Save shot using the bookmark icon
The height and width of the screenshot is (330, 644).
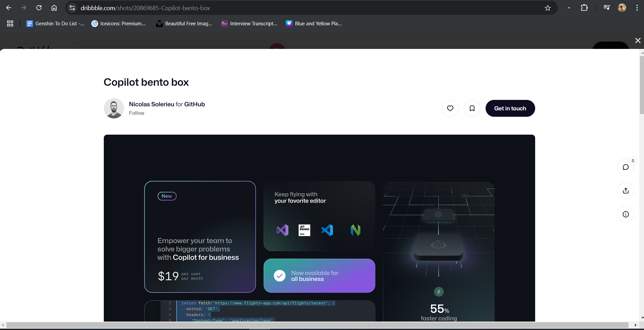(x=472, y=108)
